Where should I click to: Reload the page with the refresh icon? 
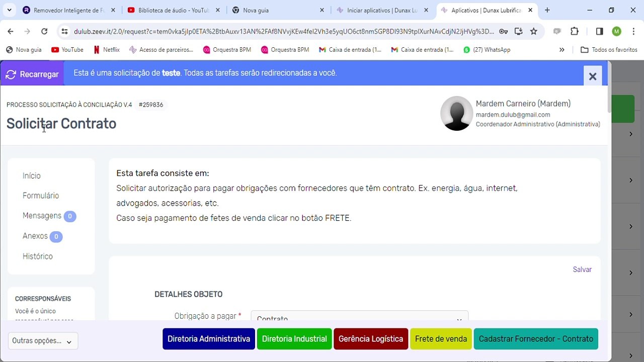pyautogui.click(x=44, y=31)
